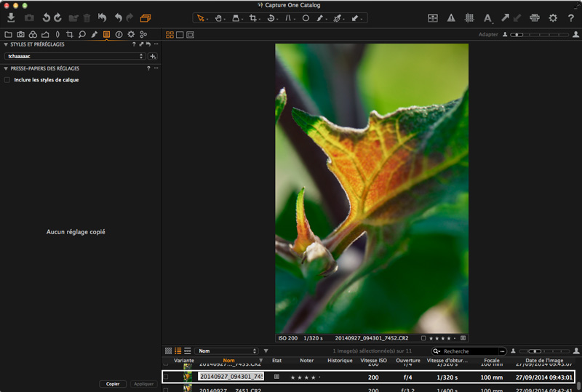Switch browser to thumbnail grid view

click(168, 351)
